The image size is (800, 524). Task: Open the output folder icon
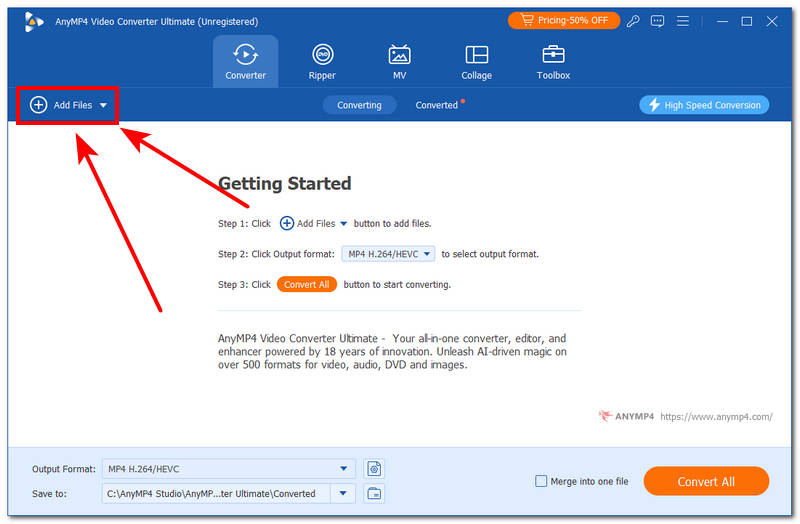[374, 493]
